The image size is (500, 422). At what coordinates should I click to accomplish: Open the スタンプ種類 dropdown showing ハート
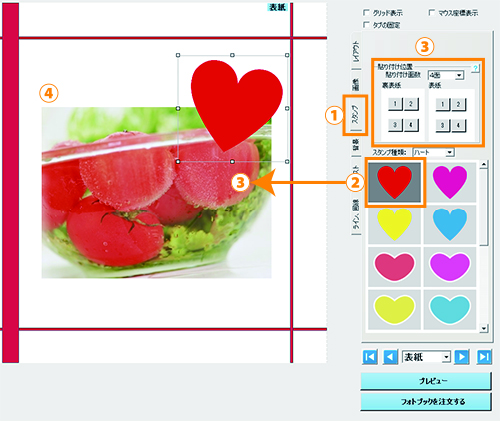click(x=434, y=153)
